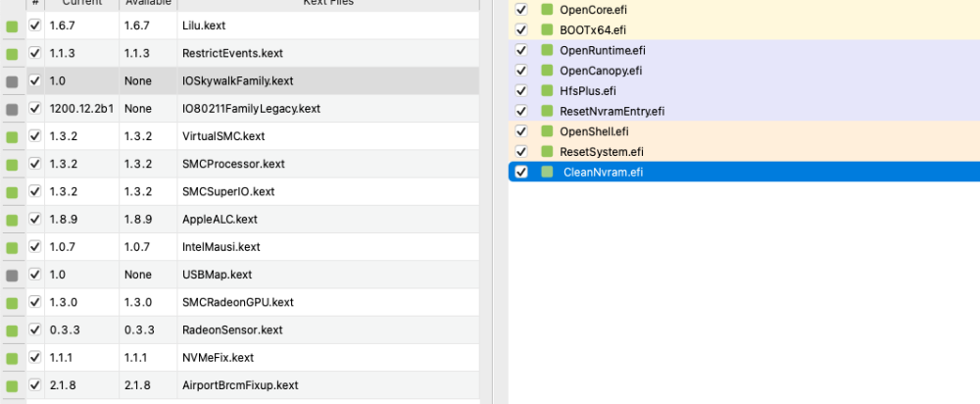Select the OpenRuntime.efi file name
980x404 pixels.
(603, 50)
